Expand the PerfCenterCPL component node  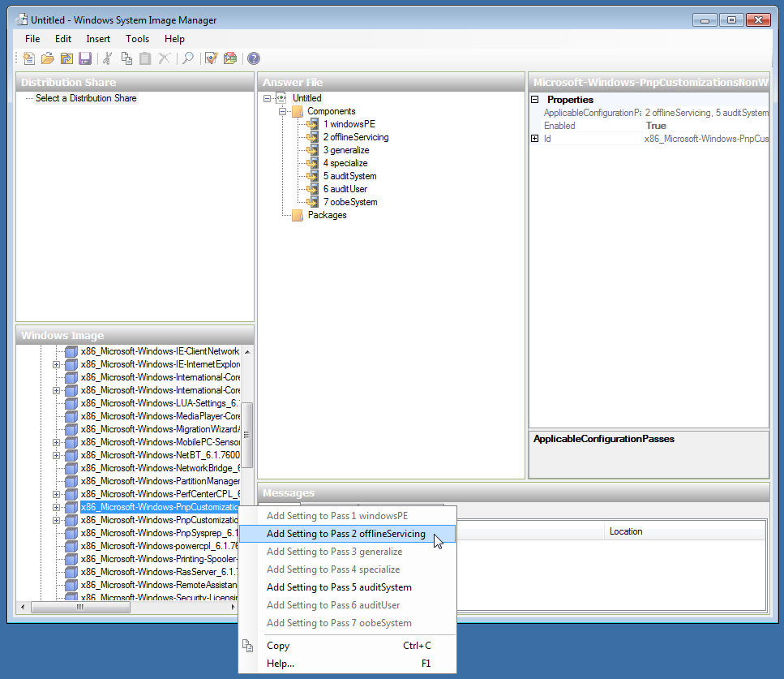coord(57,494)
